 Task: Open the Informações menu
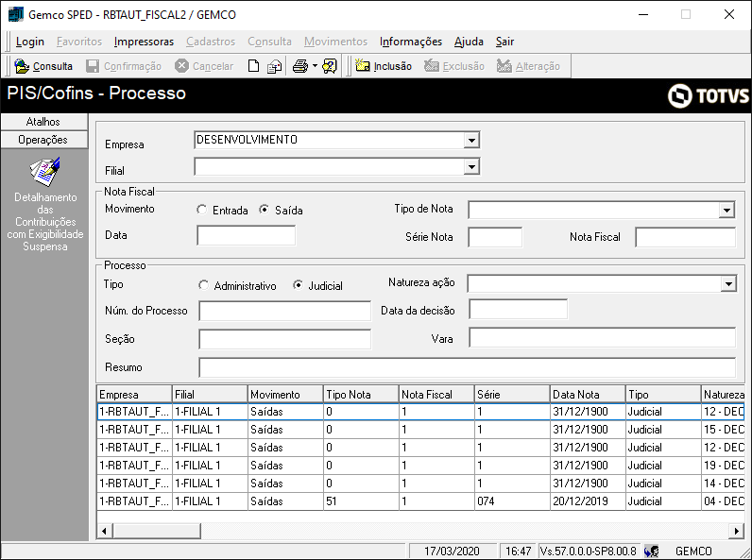click(x=411, y=42)
